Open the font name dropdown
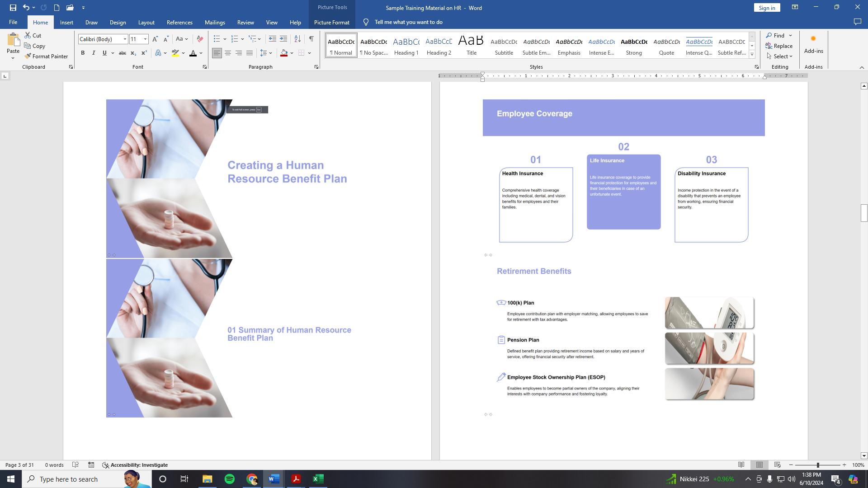The image size is (868, 488). [x=125, y=39]
